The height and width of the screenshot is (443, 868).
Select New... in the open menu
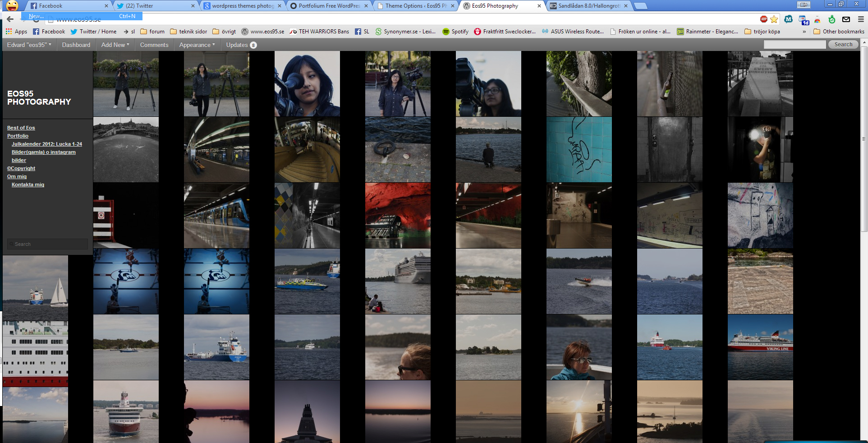coord(37,16)
